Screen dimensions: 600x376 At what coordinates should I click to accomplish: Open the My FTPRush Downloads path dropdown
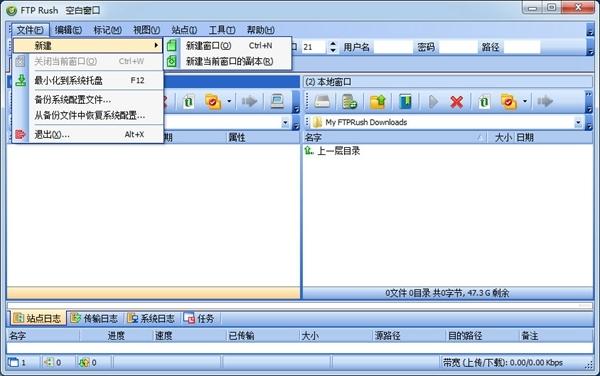(x=578, y=123)
